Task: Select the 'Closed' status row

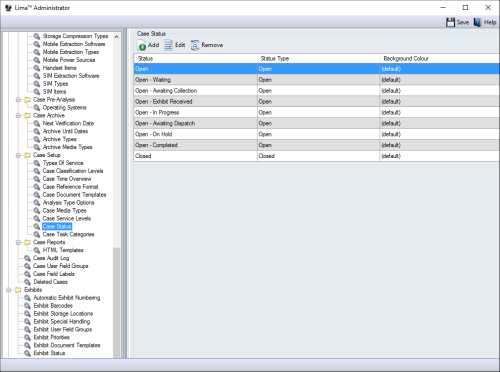Action: [x=317, y=156]
